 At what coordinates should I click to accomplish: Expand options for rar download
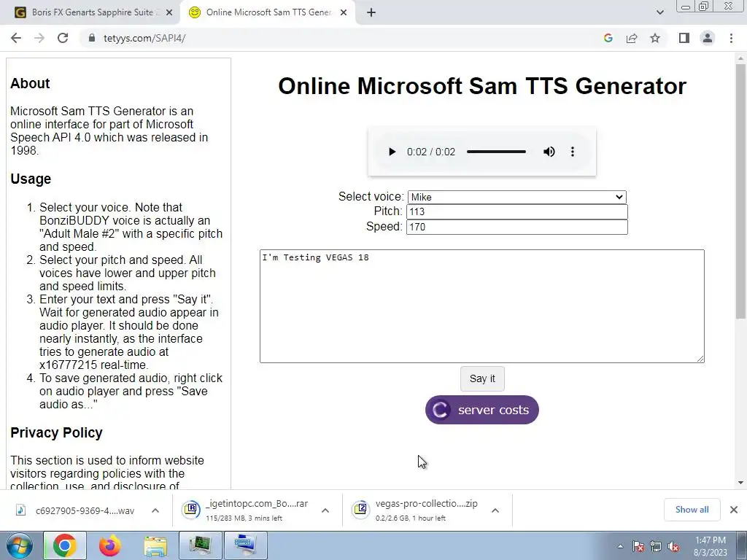click(x=325, y=510)
